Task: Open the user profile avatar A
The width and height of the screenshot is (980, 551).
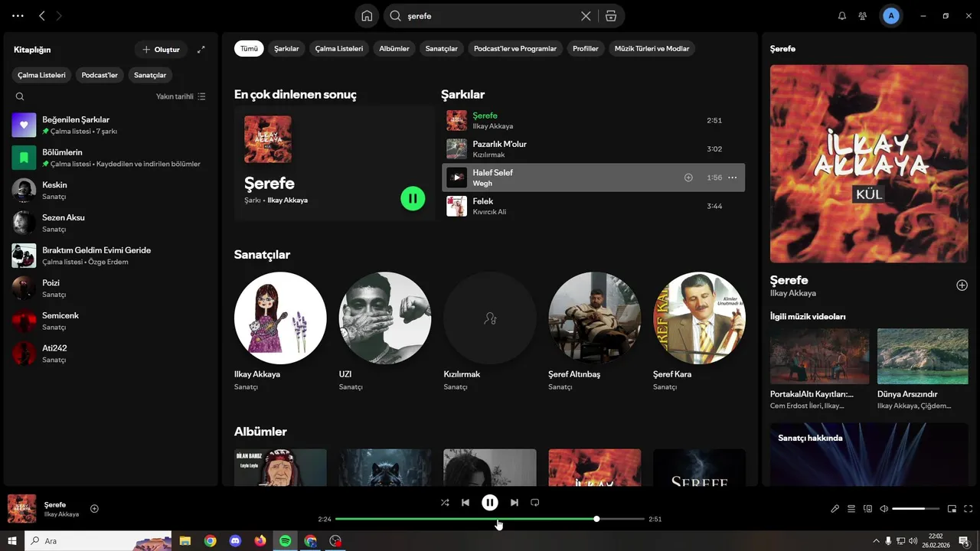Action: click(890, 15)
